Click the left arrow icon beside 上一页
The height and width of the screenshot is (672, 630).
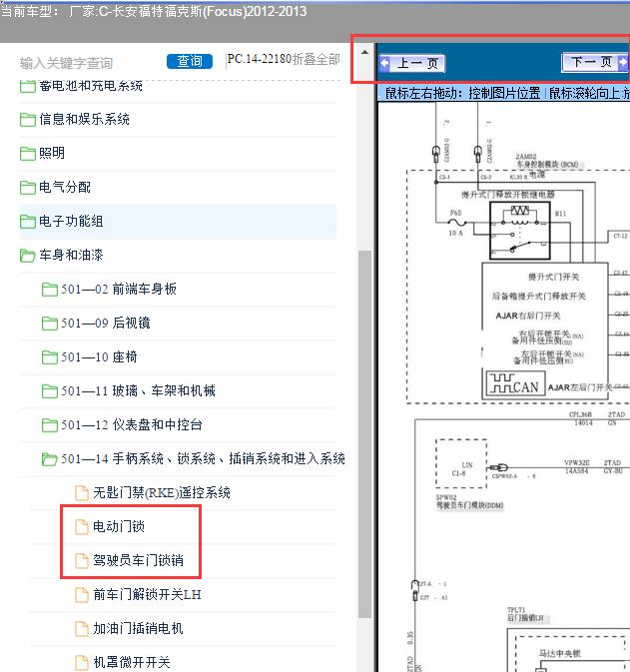(x=384, y=64)
